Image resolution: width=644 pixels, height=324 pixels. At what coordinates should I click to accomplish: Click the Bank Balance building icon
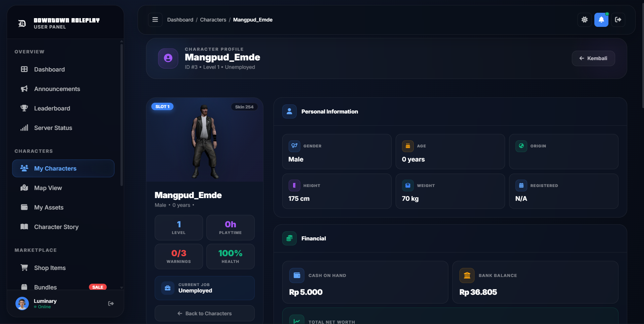click(x=467, y=275)
